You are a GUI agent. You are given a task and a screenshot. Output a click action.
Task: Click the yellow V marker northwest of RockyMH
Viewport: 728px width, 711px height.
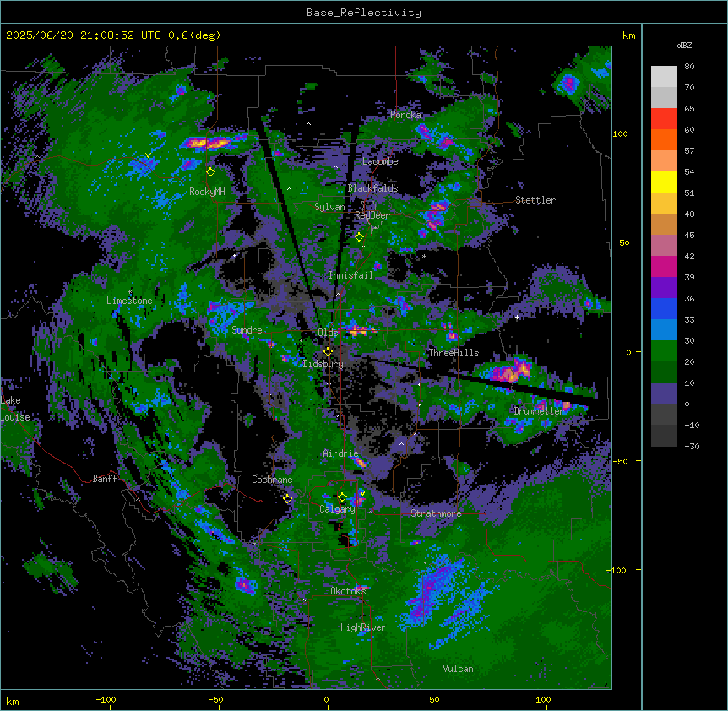point(148,155)
